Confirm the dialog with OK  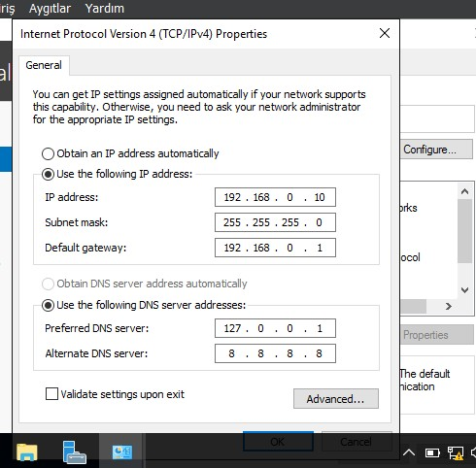(x=278, y=442)
